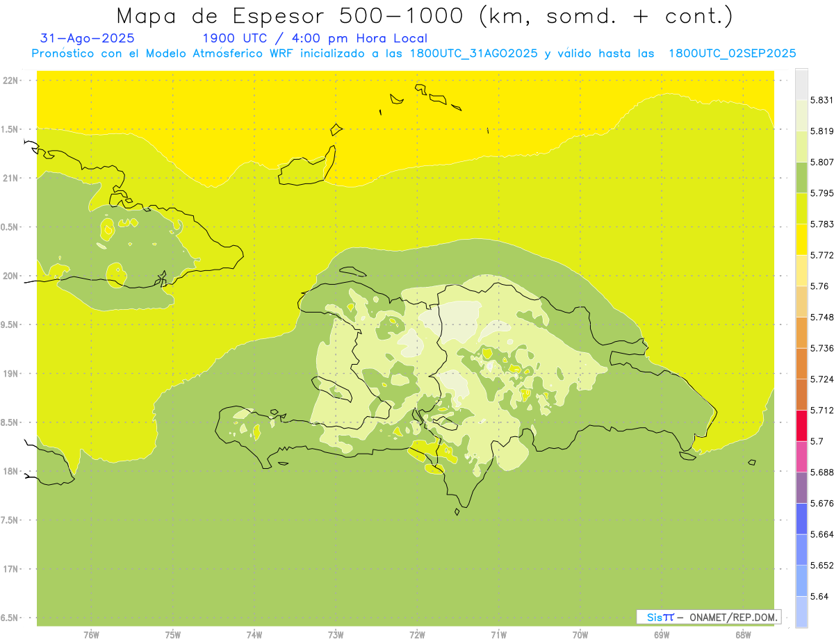Click the legend value "5.688"
This screenshot has width=834, height=644.
click(x=821, y=472)
